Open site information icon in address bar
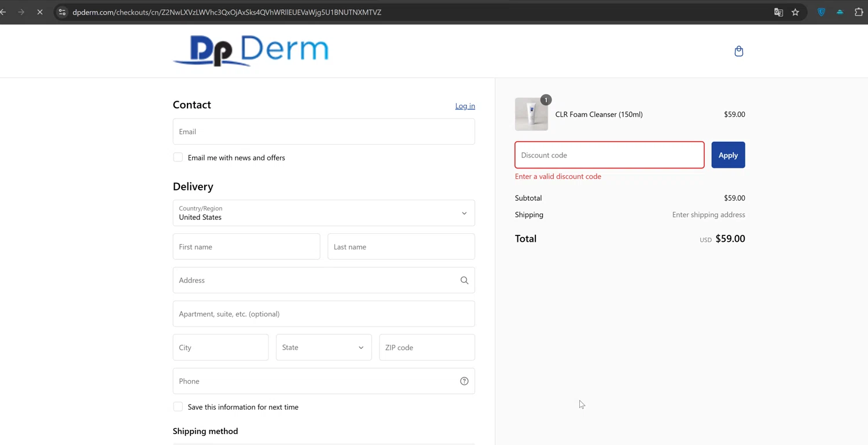This screenshot has width=868, height=445. point(62,12)
